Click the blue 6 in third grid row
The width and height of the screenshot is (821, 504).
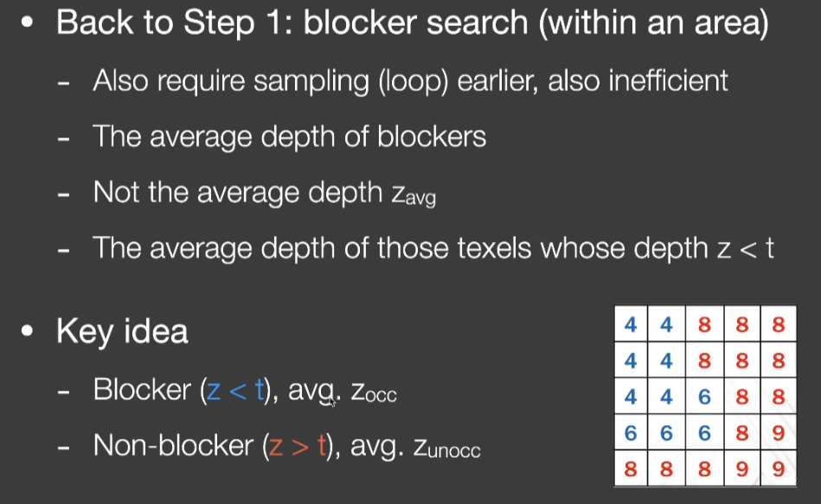705,397
